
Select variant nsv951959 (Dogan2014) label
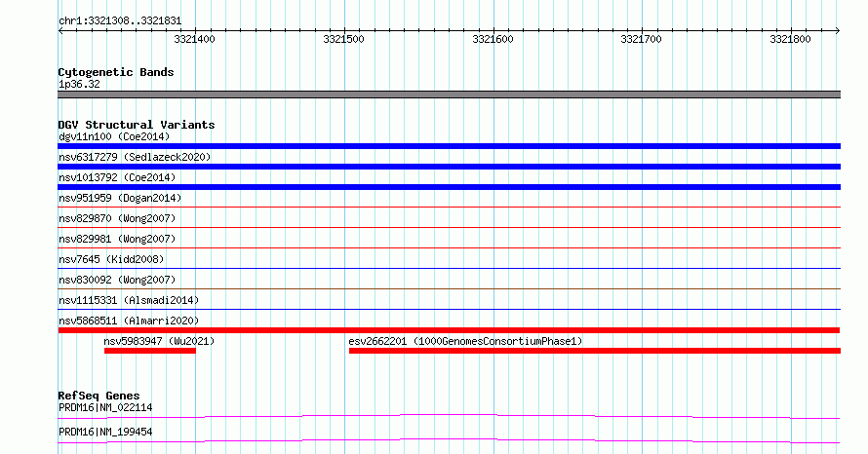[x=120, y=198]
